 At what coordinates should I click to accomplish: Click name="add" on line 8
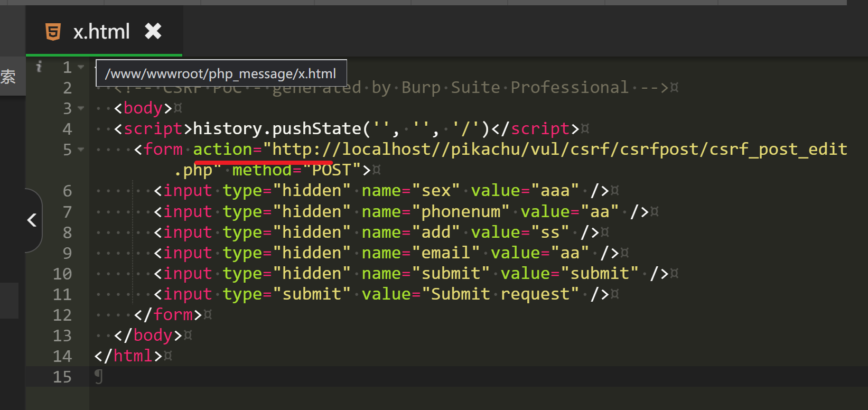[411, 232]
